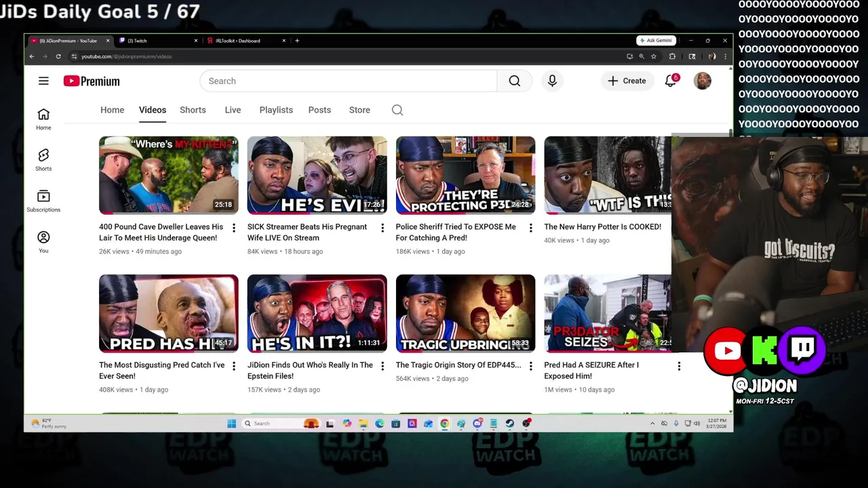
Task: Close the Twitch browser tab
Action: 196,41
